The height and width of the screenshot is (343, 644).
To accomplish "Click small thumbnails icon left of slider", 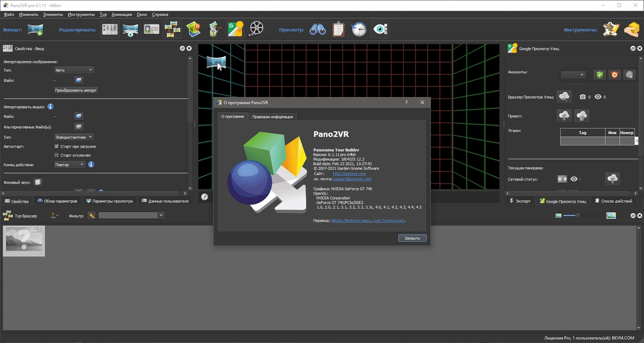I will tap(559, 215).
